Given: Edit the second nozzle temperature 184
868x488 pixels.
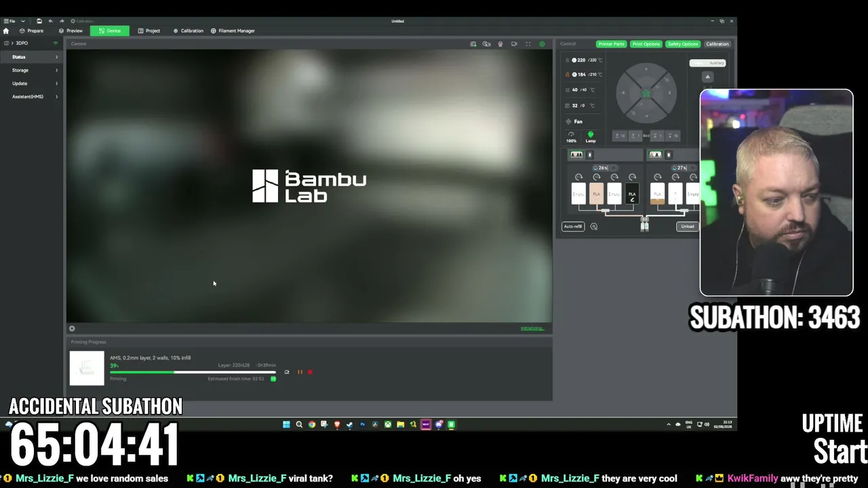Looking at the screenshot, I should click(x=580, y=75).
